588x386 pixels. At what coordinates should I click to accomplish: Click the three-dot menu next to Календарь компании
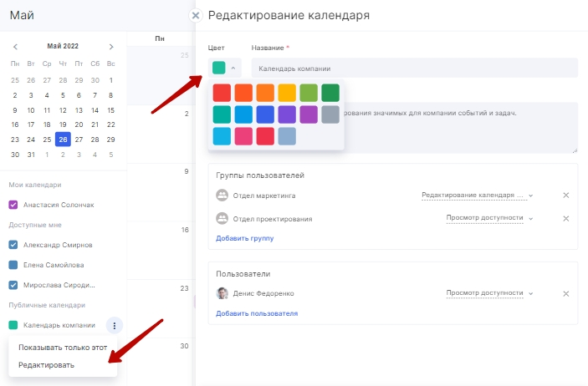(115, 325)
